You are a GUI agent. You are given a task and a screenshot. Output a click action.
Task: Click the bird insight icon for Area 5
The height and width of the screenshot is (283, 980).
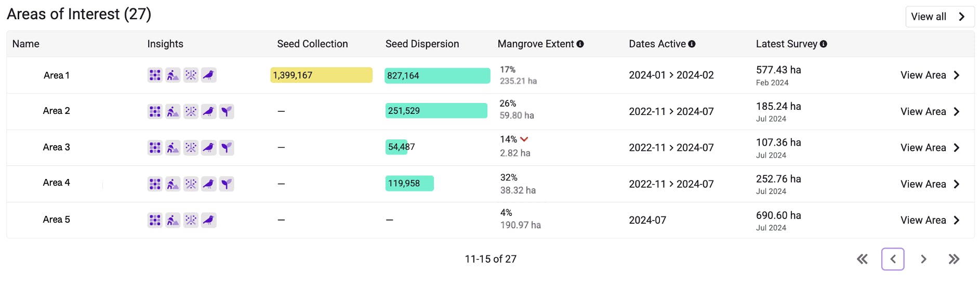[208, 220]
